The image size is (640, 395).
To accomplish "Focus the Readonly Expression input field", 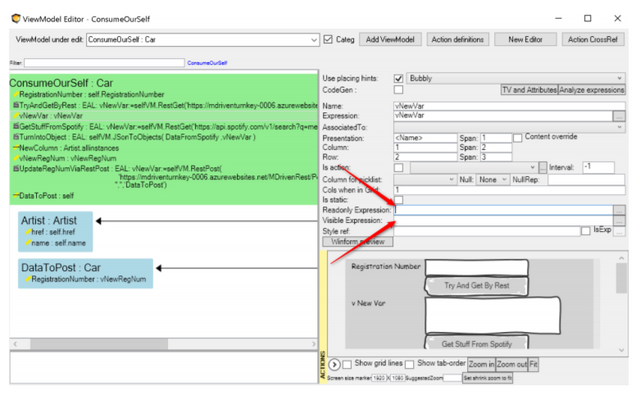I will pyautogui.click(x=504, y=210).
